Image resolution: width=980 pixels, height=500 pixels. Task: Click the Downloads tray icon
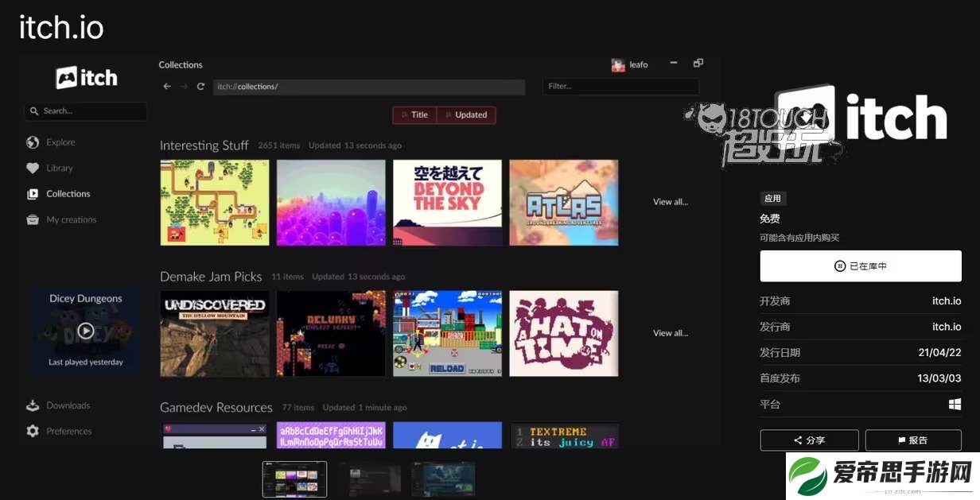point(33,405)
